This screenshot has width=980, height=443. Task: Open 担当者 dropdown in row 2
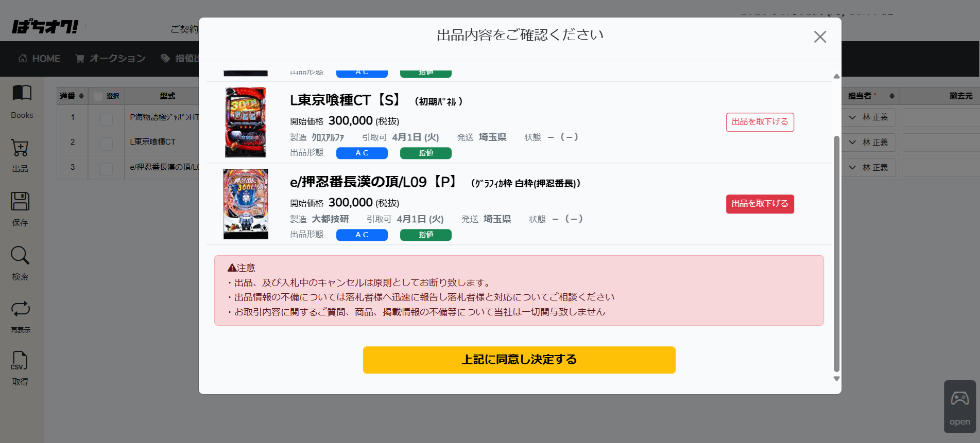(x=869, y=142)
